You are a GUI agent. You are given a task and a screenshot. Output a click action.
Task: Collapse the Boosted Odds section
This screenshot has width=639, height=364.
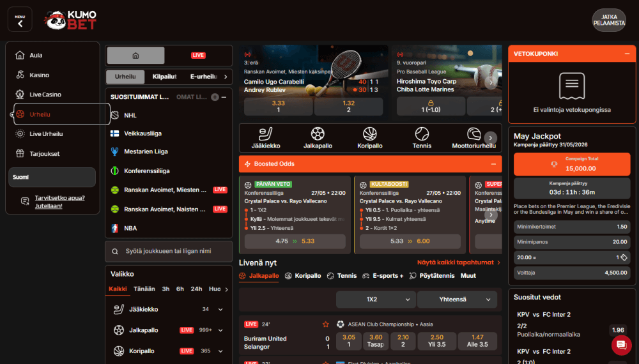[493, 164]
